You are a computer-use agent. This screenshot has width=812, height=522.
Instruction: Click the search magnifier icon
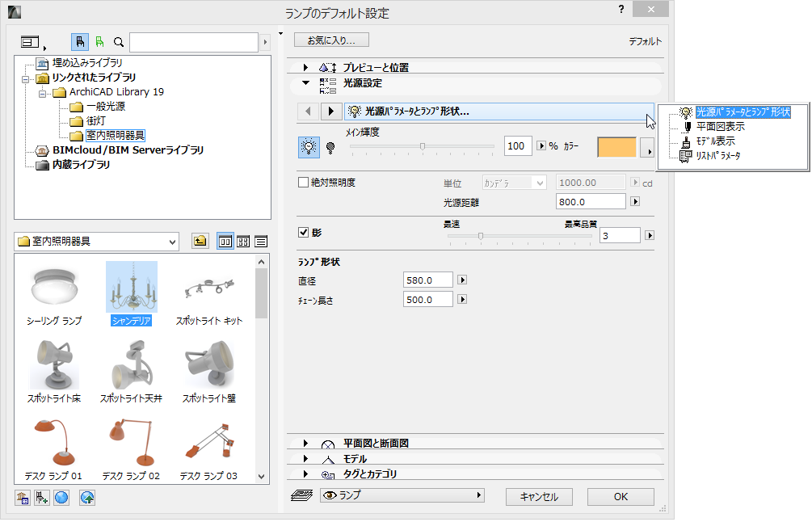click(119, 42)
